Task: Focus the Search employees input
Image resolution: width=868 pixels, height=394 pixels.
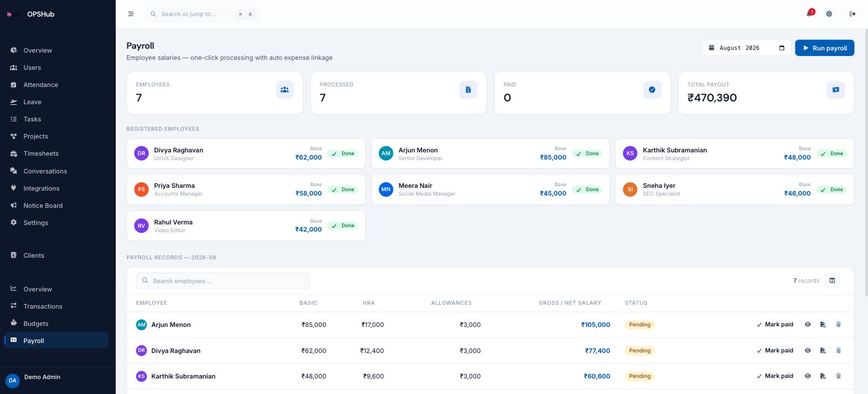Action: pyautogui.click(x=223, y=281)
